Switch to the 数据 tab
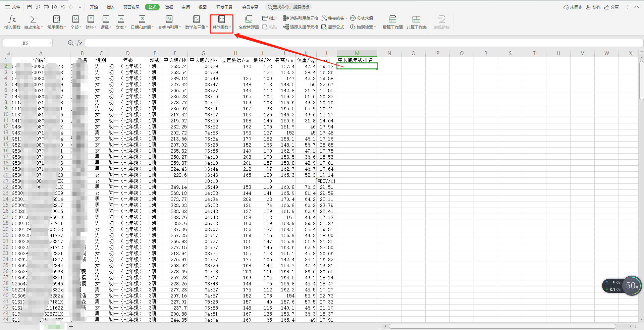Image resolution: width=644 pixels, height=330 pixels. pyautogui.click(x=169, y=7)
